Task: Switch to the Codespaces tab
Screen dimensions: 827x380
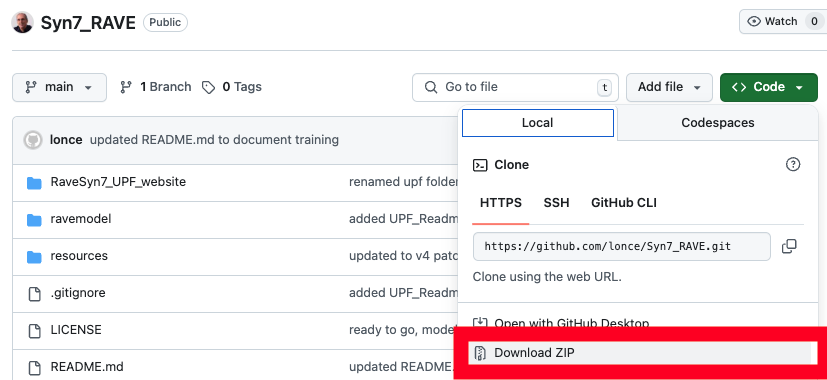Action: [717, 123]
